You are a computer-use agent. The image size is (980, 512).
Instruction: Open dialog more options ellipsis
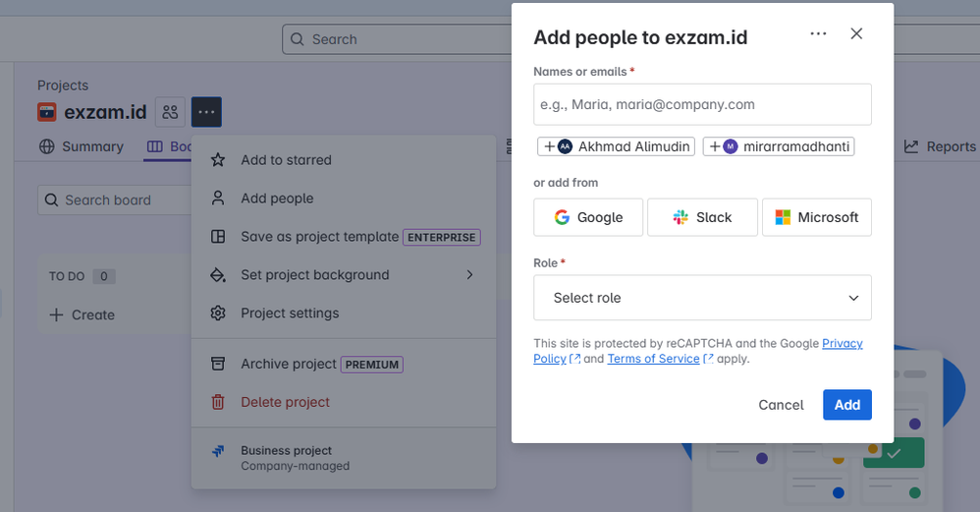coord(818,33)
